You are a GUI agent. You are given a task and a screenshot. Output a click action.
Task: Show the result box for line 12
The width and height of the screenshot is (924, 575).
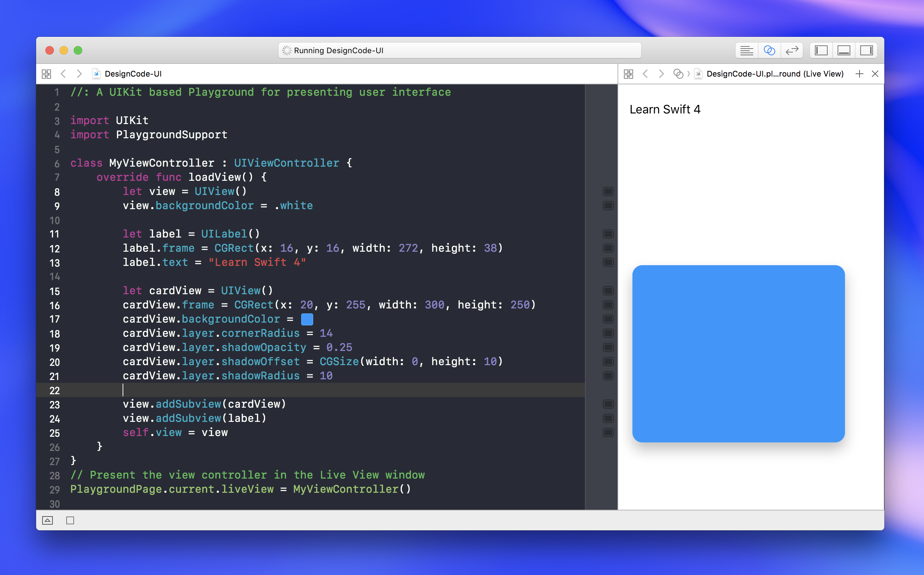click(608, 249)
